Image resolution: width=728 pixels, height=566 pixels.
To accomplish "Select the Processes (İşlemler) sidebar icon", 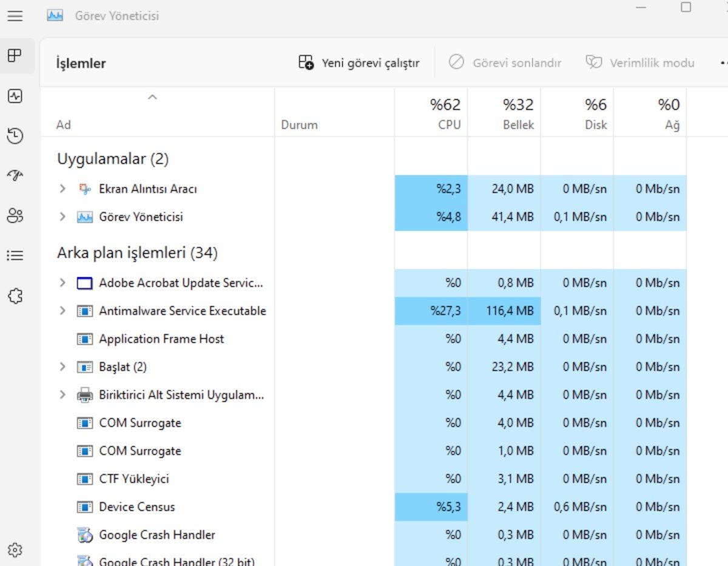I will pyautogui.click(x=15, y=56).
